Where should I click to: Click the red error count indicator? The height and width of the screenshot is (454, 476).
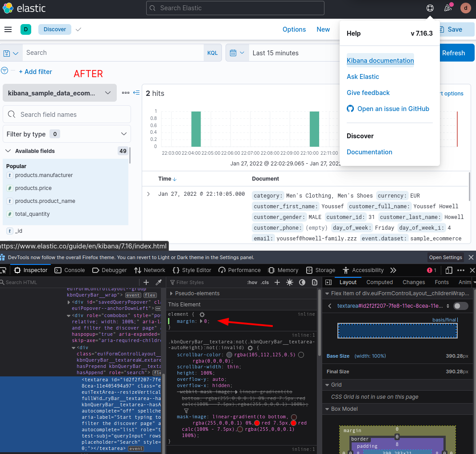click(x=432, y=270)
